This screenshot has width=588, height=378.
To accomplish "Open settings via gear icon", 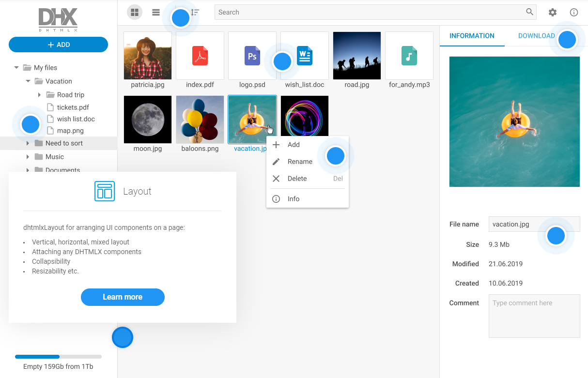I will click(552, 13).
